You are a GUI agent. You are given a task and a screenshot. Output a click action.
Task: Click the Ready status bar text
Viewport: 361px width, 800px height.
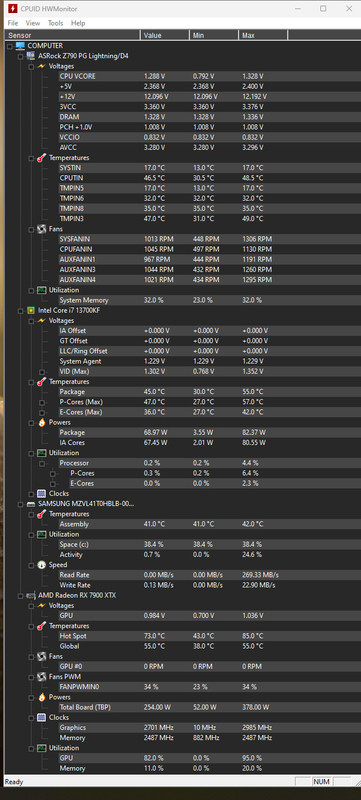[14, 782]
